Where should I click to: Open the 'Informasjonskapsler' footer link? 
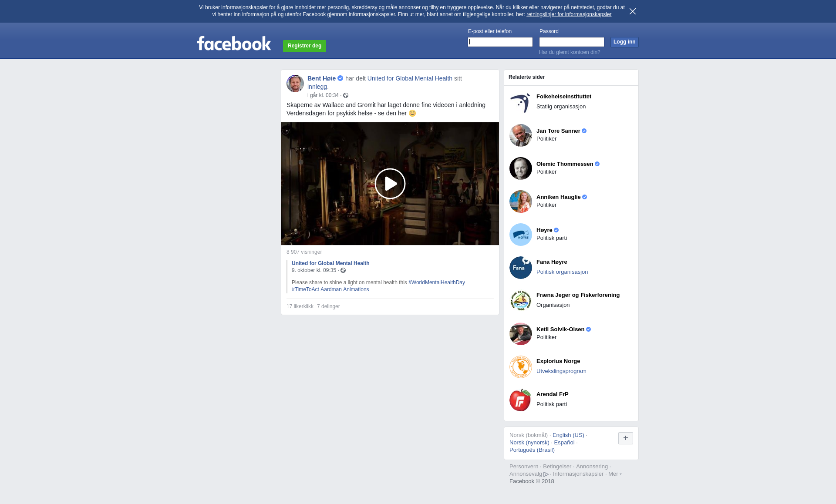click(578, 474)
